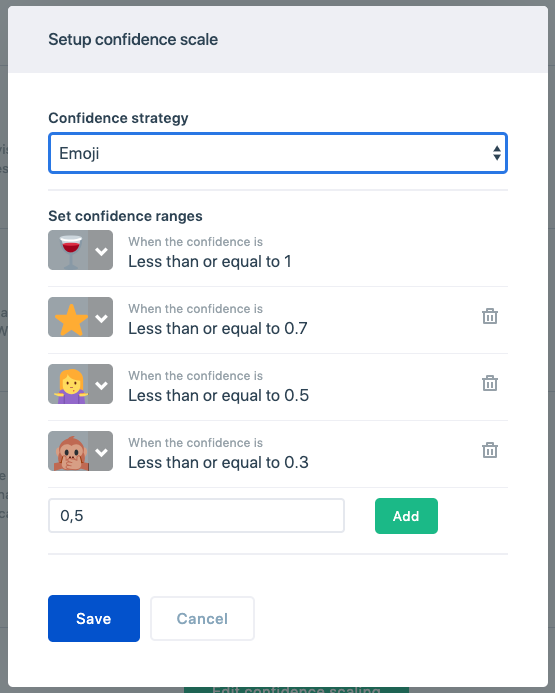Click the Edit confidence scaling button behind dialog
This screenshot has width=555, height=693.
point(296,689)
